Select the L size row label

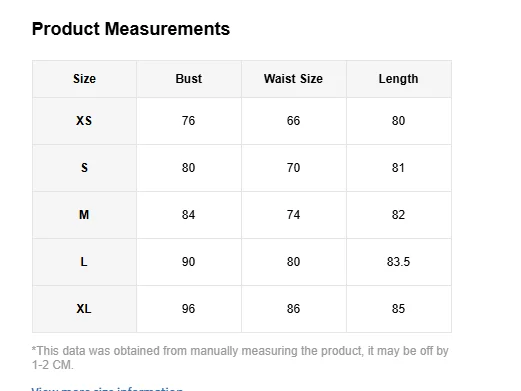(84, 262)
